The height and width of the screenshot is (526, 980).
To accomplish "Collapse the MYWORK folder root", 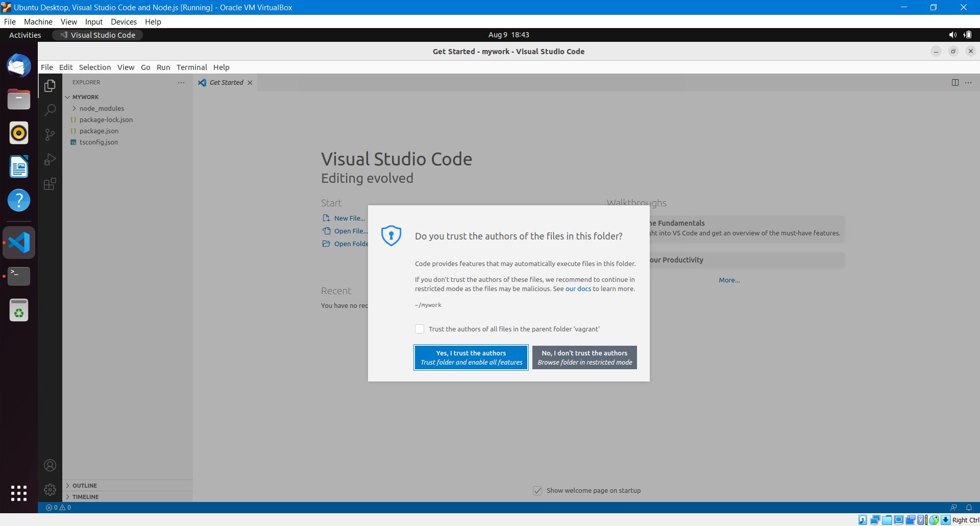I will click(85, 97).
